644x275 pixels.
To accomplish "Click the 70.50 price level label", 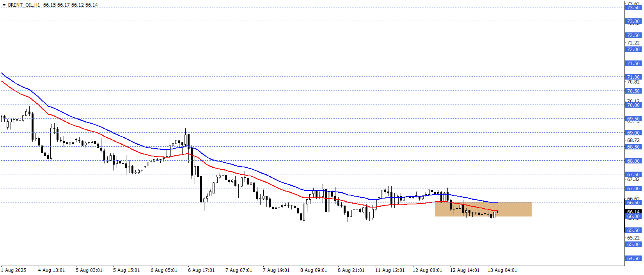I will [633, 91].
